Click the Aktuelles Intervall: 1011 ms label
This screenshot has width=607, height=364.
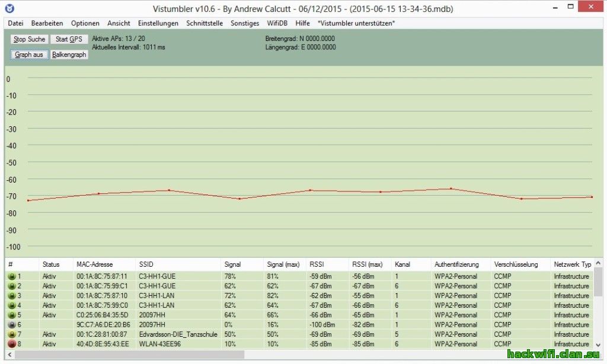tap(129, 47)
